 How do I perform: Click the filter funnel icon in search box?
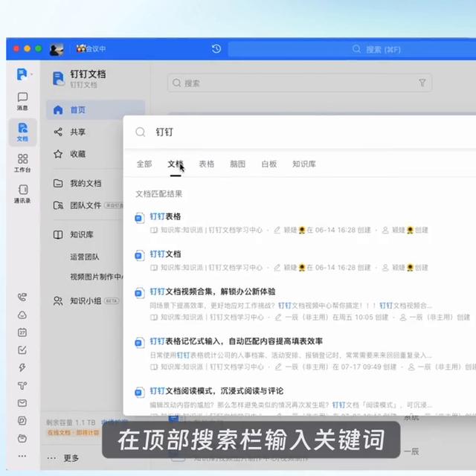[422, 83]
